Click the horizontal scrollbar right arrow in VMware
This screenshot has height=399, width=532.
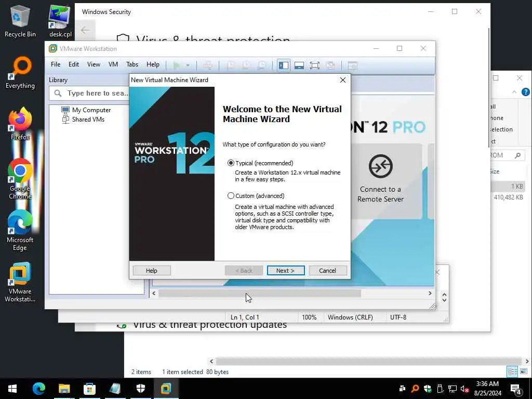pos(430,293)
